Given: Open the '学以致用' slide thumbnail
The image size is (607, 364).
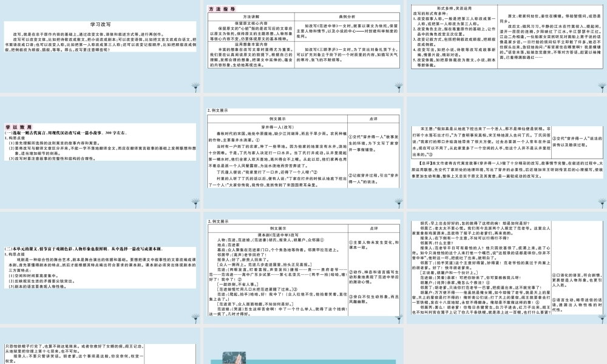Looking at the screenshot, I should tap(100, 152).
